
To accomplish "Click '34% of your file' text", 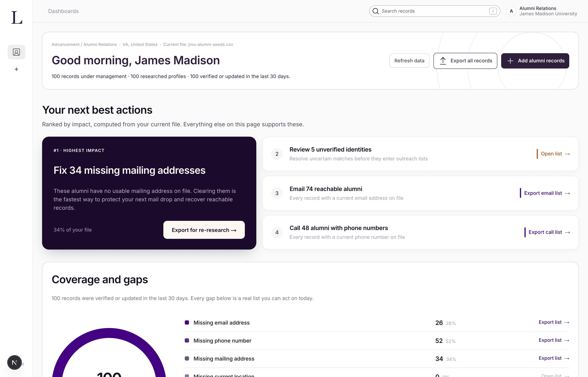I will pyautogui.click(x=72, y=230).
